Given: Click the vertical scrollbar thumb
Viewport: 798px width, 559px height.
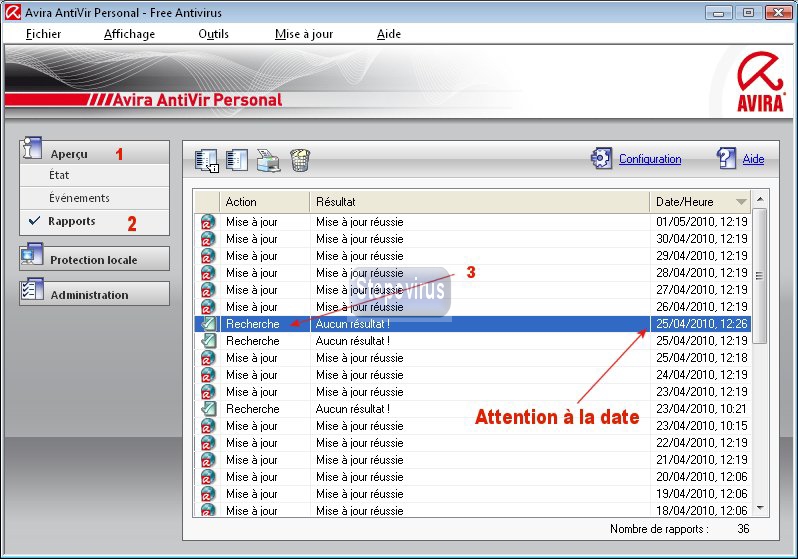Looking at the screenshot, I should click(x=760, y=275).
